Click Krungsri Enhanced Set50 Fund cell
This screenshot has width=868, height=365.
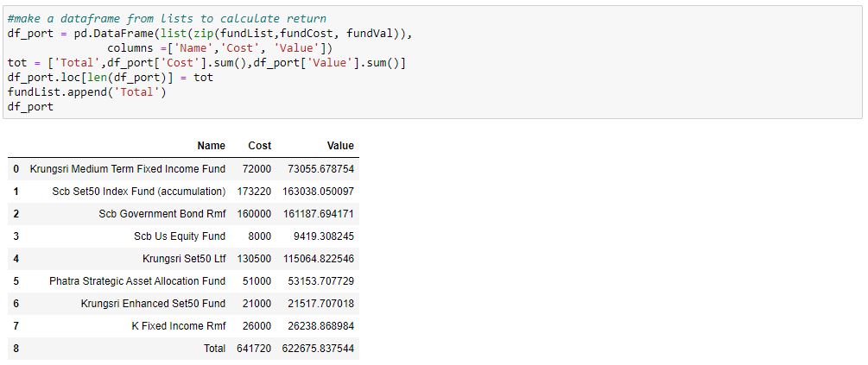coord(153,303)
